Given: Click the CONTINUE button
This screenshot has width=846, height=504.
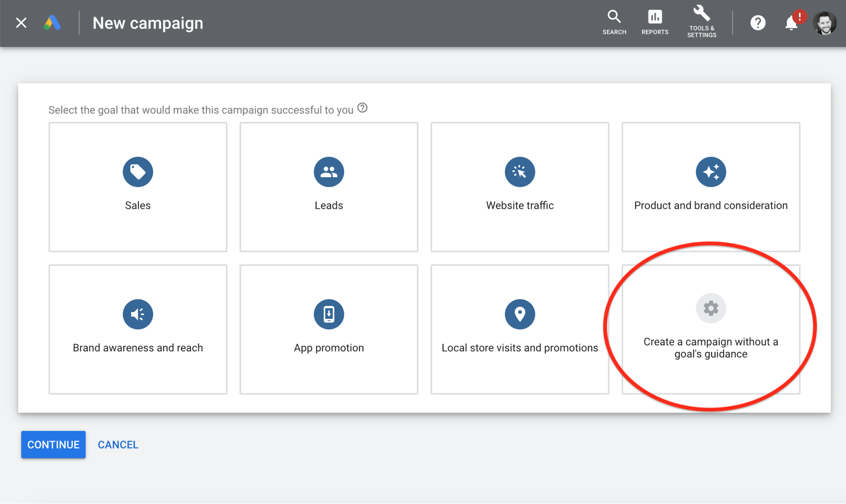Looking at the screenshot, I should point(53,445).
